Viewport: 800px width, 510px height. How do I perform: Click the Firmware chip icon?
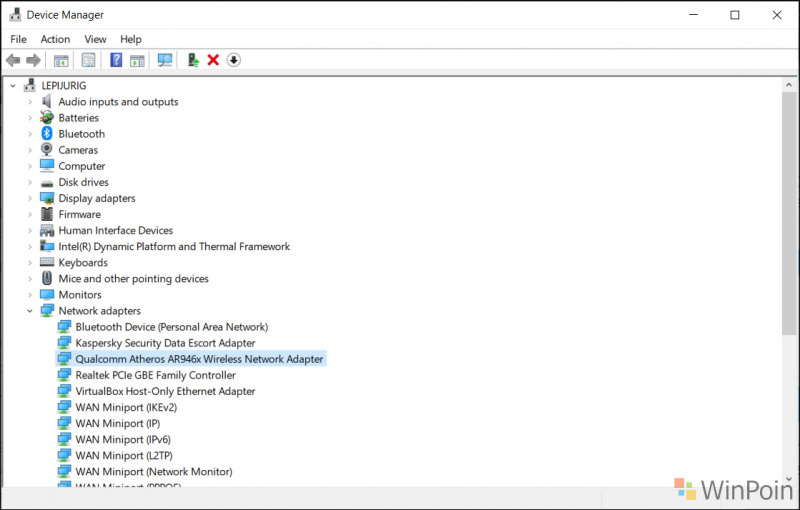(x=47, y=214)
